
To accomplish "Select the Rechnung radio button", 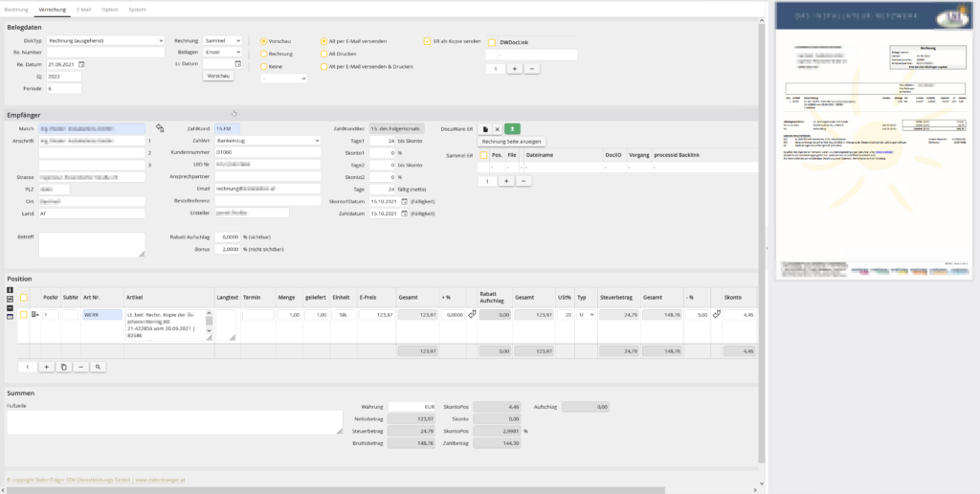I will tap(264, 54).
